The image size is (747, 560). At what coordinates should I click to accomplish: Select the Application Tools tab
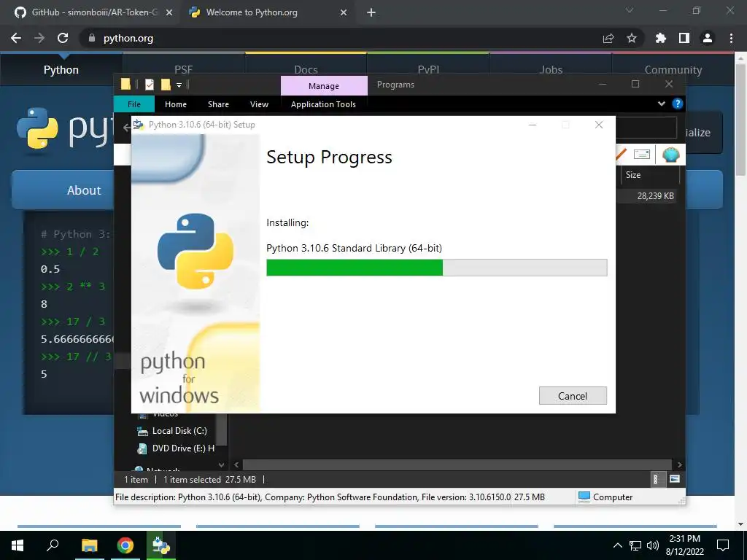point(323,104)
